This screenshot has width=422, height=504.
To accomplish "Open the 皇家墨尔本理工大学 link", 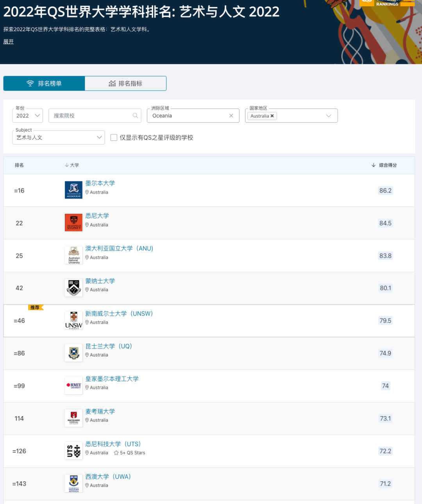I will point(112,379).
